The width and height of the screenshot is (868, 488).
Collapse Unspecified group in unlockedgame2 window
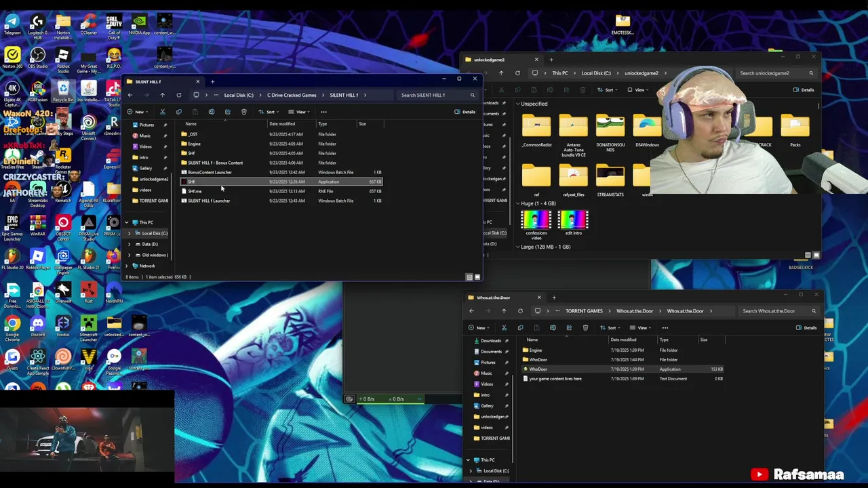517,104
